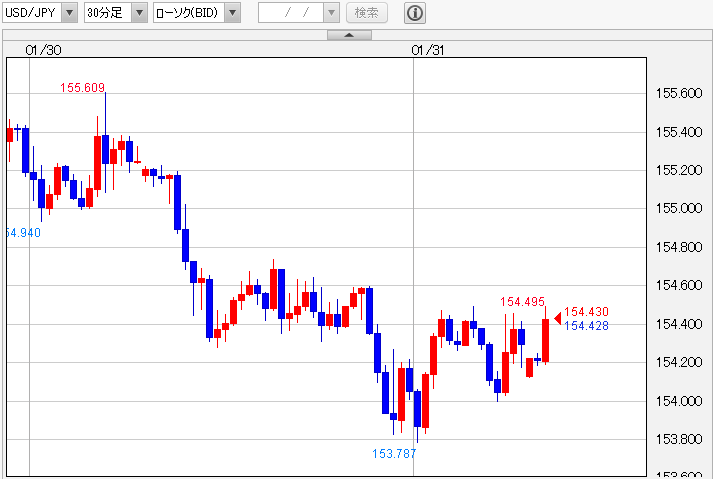Screen dimensions: 713x479
Task: Click the 154.000 axis value
Action: point(679,401)
